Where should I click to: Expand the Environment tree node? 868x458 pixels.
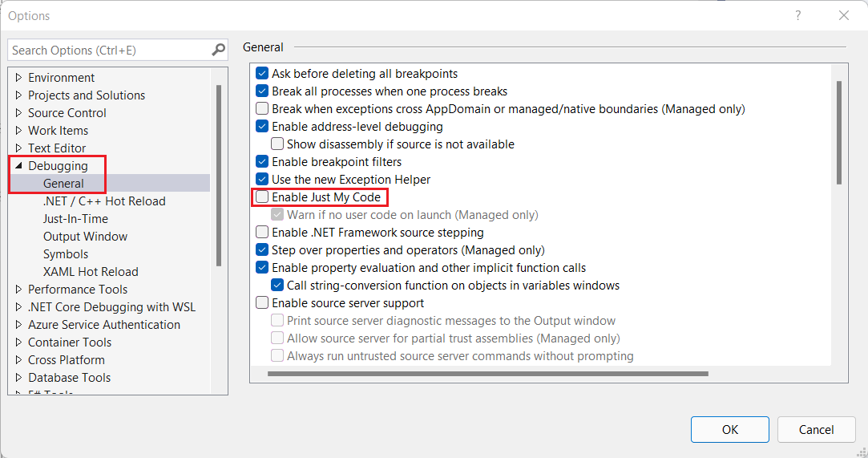pos(19,78)
